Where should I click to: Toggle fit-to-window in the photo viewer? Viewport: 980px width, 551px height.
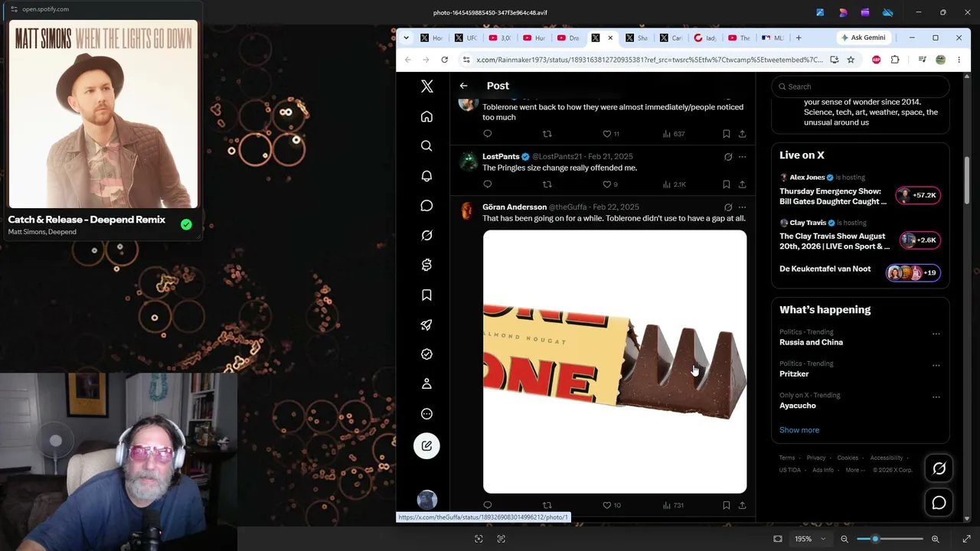[778, 539]
